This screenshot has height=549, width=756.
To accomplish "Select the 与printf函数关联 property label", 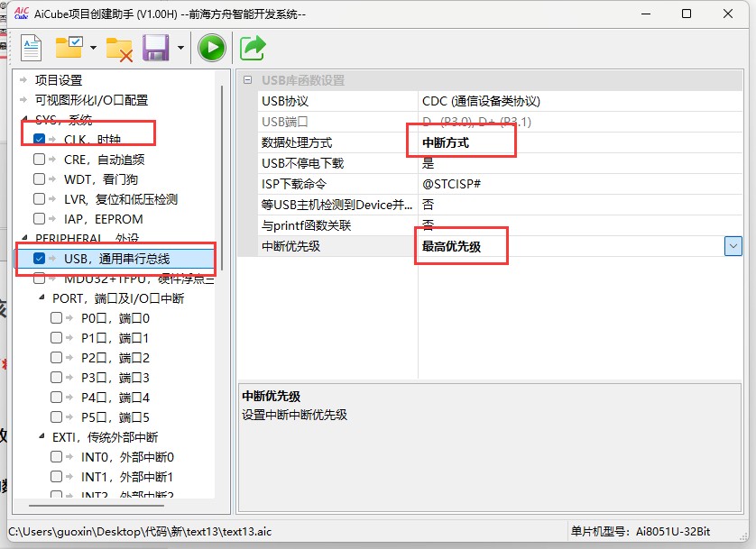I will [x=306, y=225].
